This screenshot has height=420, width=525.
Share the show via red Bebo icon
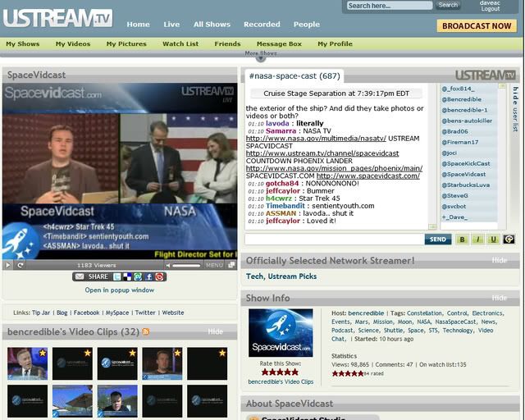[159, 276]
